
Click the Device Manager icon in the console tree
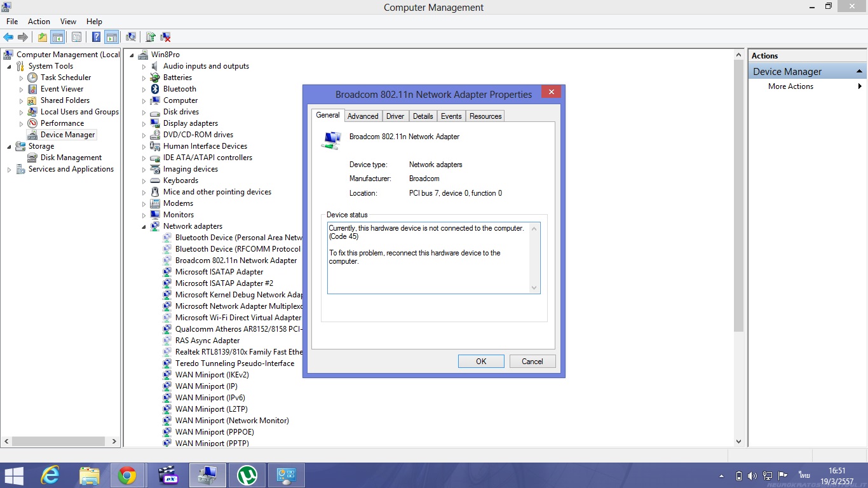pyautogui.click(x=32, y=135)
